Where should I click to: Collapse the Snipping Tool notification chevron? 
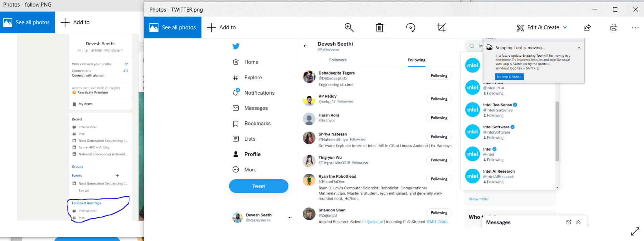click(x=579, y=48)
